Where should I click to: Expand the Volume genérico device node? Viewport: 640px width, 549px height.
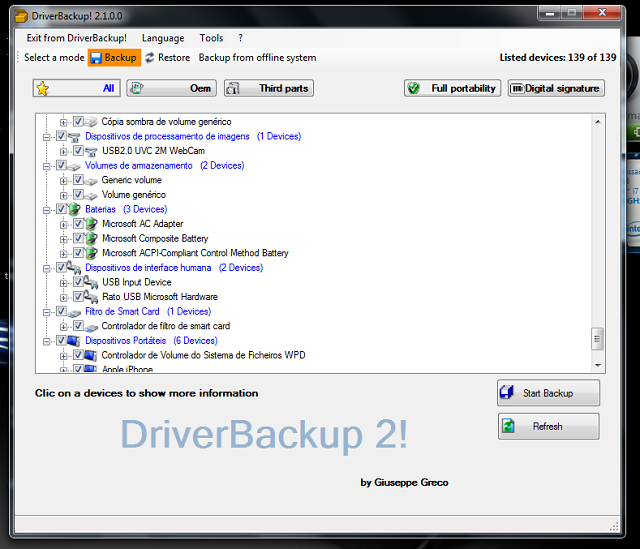[x=63, y=195]
